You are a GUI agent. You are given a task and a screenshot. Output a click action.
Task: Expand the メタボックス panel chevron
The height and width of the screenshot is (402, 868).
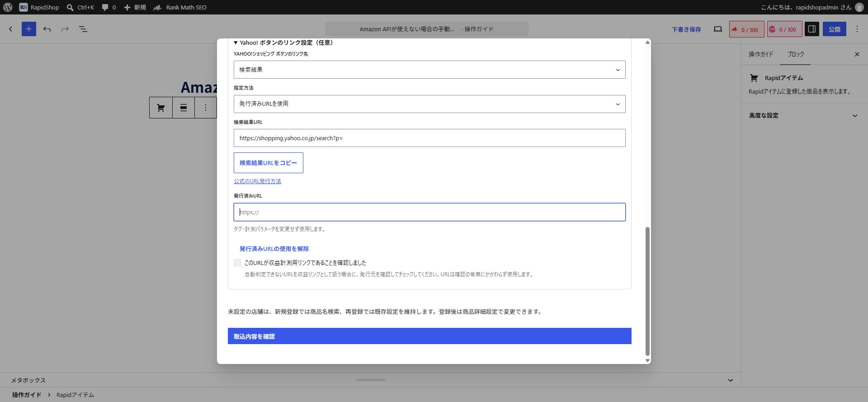point(731,380)
